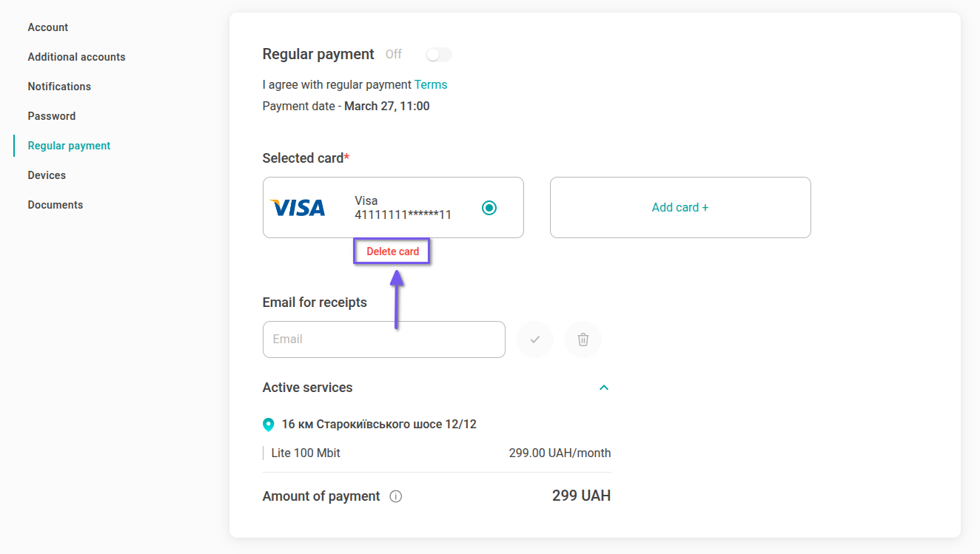Go to Additional accounts section
This screenshot has height=554, width=980.
tap(76, 57)
